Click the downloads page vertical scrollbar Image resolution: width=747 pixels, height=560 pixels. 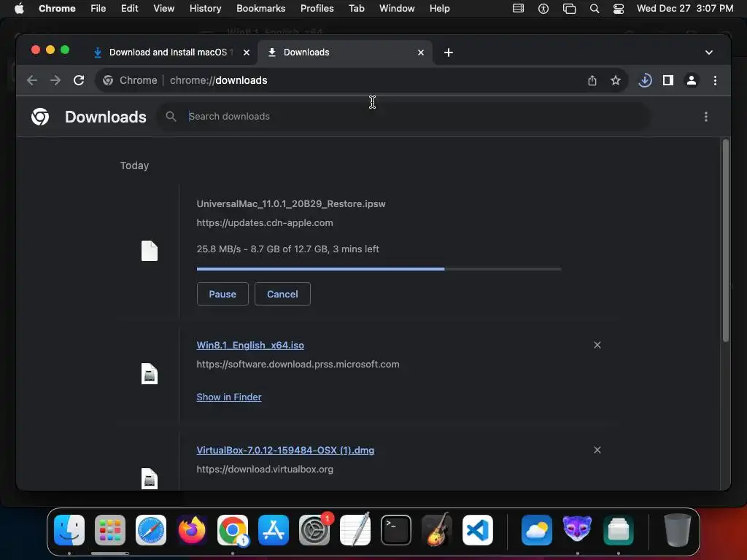pos(726,241)
